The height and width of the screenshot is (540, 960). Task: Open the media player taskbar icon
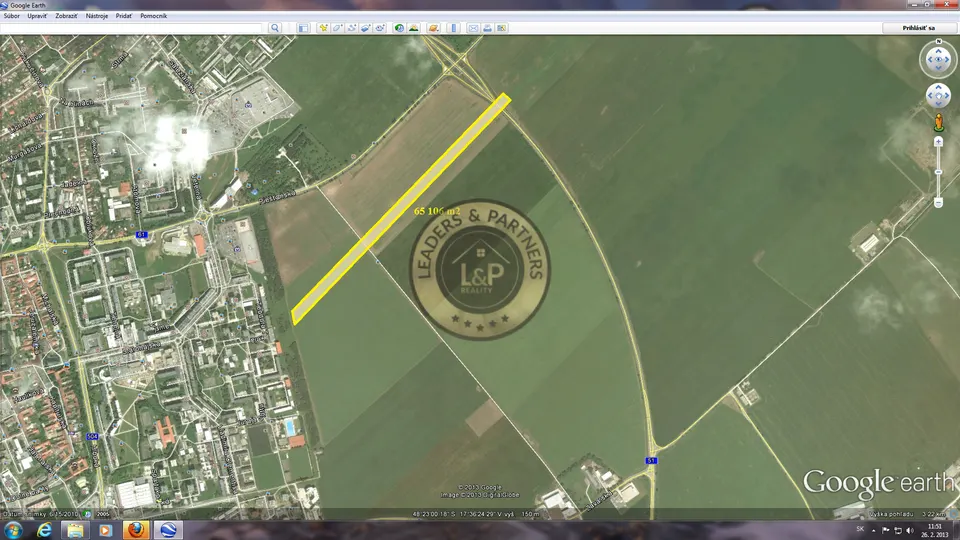(105, 530)
